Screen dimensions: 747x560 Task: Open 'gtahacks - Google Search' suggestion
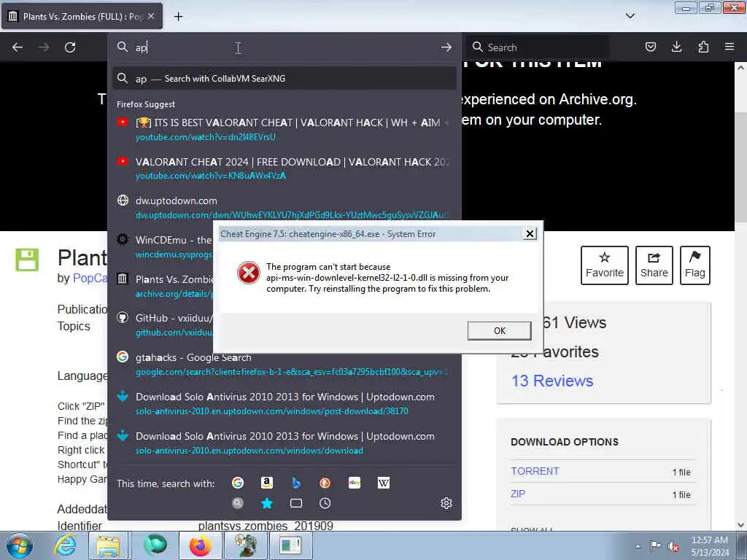[x=285, y=365]
